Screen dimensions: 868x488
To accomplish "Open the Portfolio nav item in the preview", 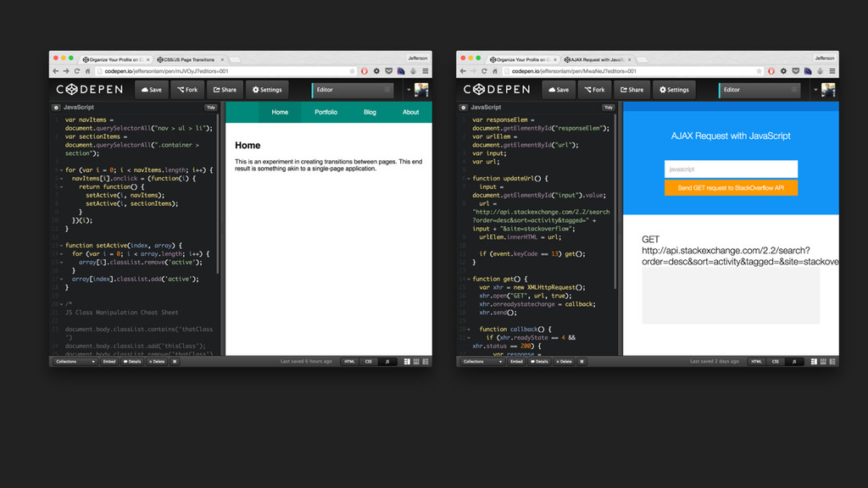I will [x=325, y=113].
